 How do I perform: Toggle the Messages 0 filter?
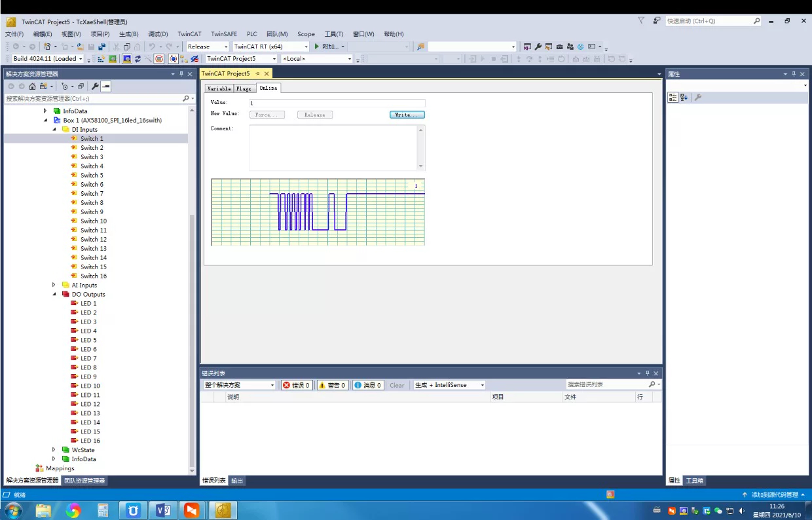coord(368,385)
